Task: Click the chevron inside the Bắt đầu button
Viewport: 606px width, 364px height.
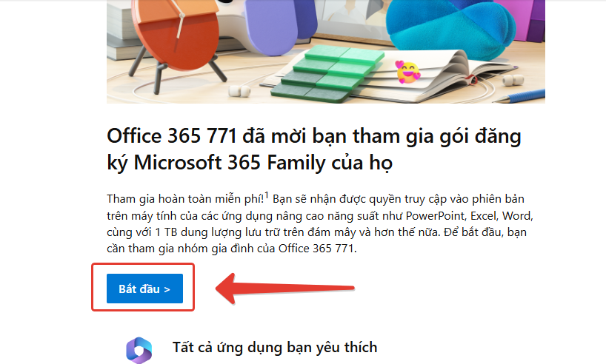Action: 167,289
